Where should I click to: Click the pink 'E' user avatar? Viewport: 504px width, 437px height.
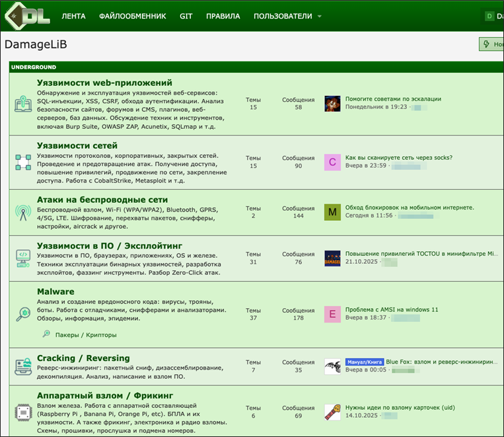pos(332,314)
